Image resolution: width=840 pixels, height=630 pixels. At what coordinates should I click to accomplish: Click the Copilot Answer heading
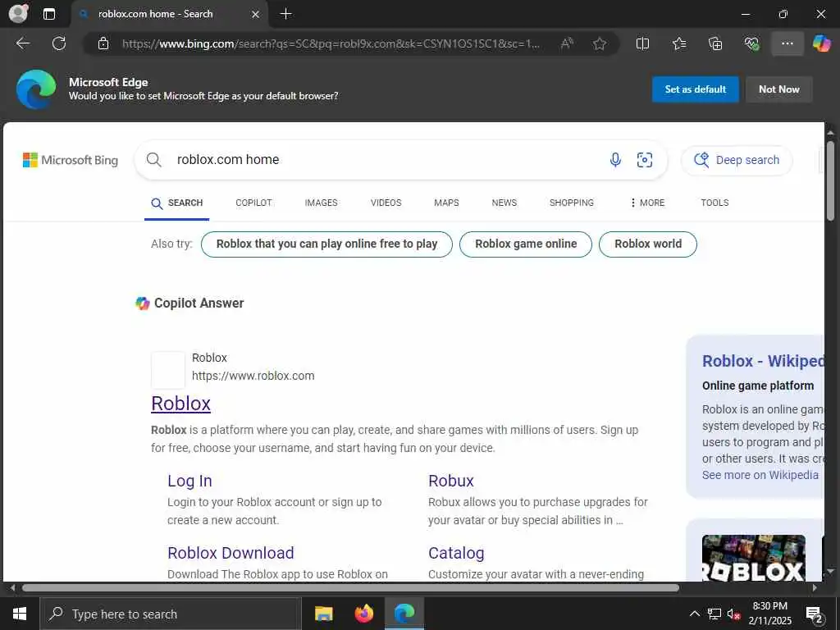(x=199, y=304)
